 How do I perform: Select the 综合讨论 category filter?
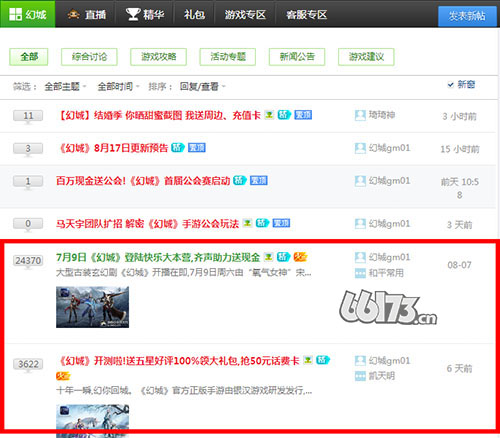pyautogui.click(x=89, y=57)
